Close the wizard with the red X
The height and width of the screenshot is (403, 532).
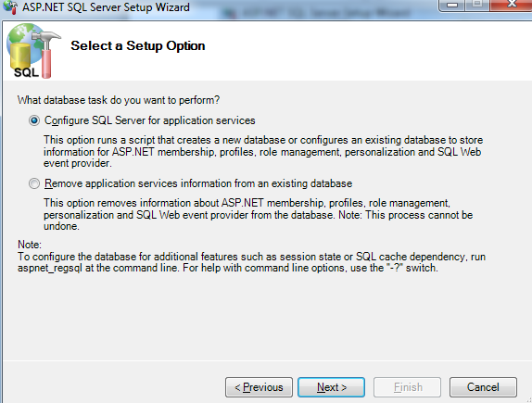click(x=511, y=5)
